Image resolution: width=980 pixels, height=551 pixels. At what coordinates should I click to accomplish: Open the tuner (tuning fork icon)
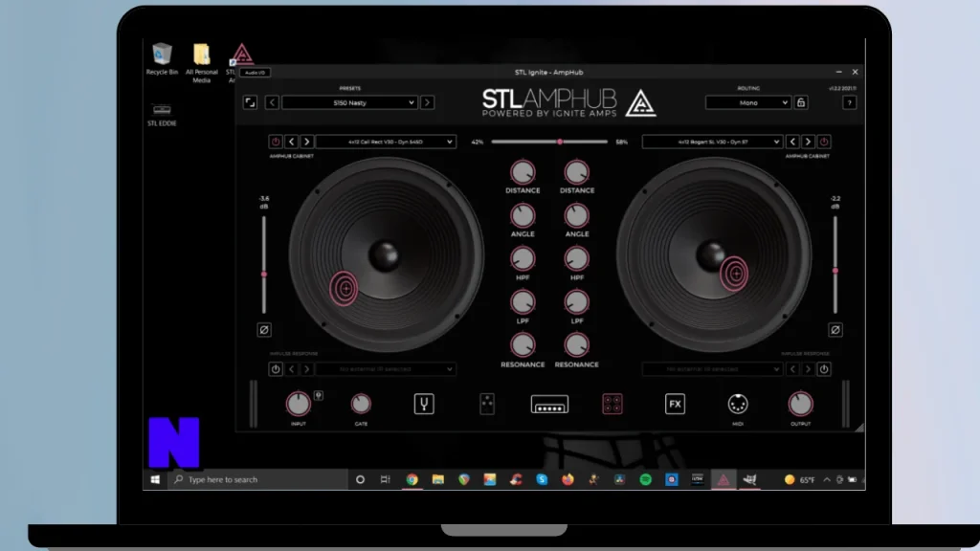[424, 405]
